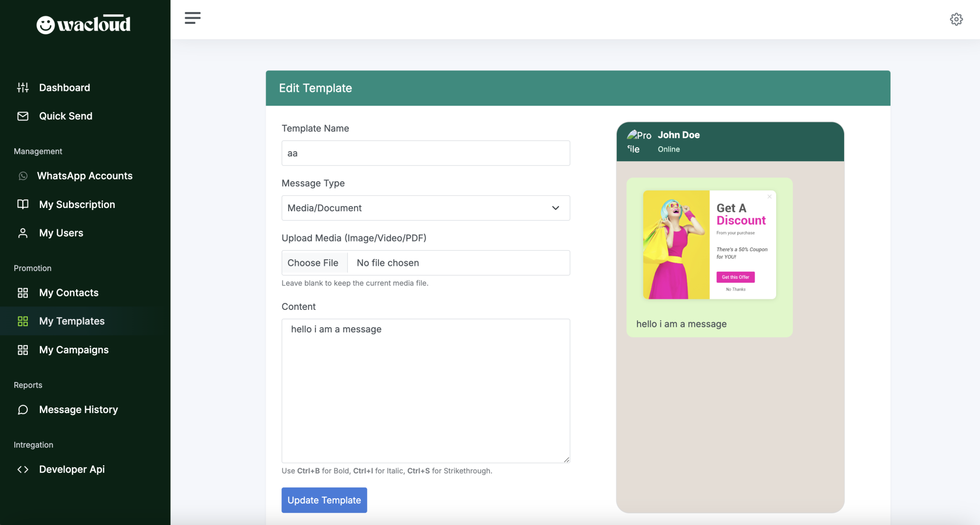Click the discount image preview thumbnail
Image resolution: width=980 pixels, height=525 pixels.
pyautogui.click(x=709, y=245)
